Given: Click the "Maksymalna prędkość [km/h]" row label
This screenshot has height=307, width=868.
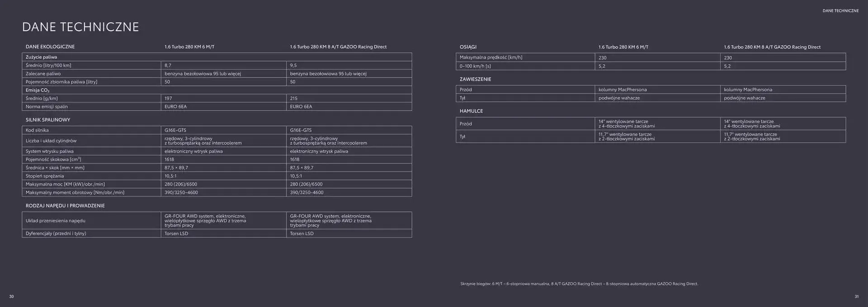Looking at the screenshot, I should (491, 57).
